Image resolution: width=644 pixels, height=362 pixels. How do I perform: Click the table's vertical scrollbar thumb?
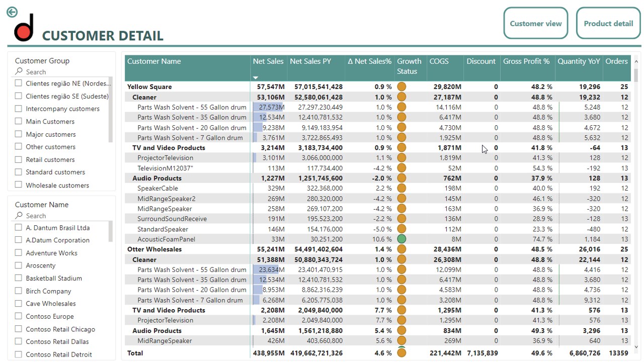point(636,74)
